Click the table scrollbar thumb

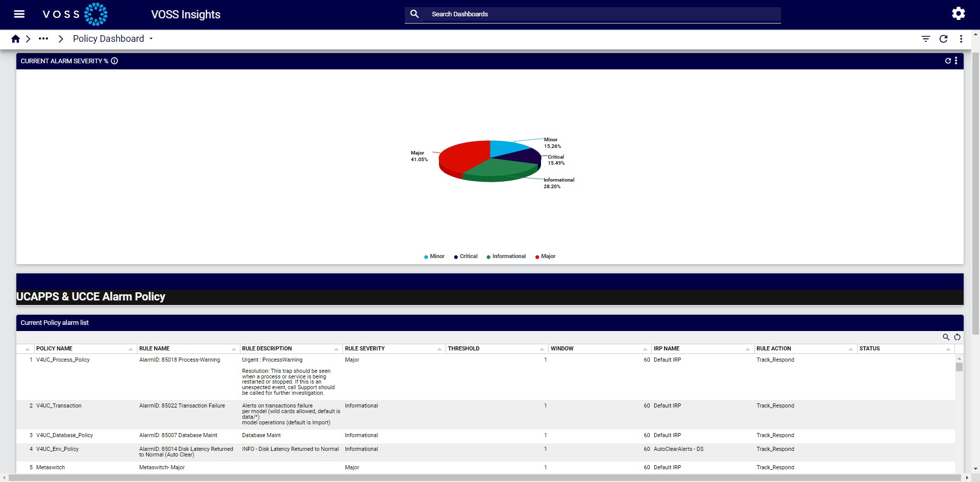click(959, 367)
